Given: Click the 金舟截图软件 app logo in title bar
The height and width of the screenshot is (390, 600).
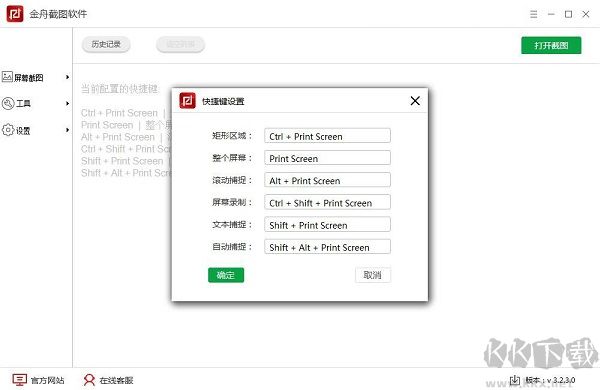Looking at the screenshot, I should [x=15, y=14].
